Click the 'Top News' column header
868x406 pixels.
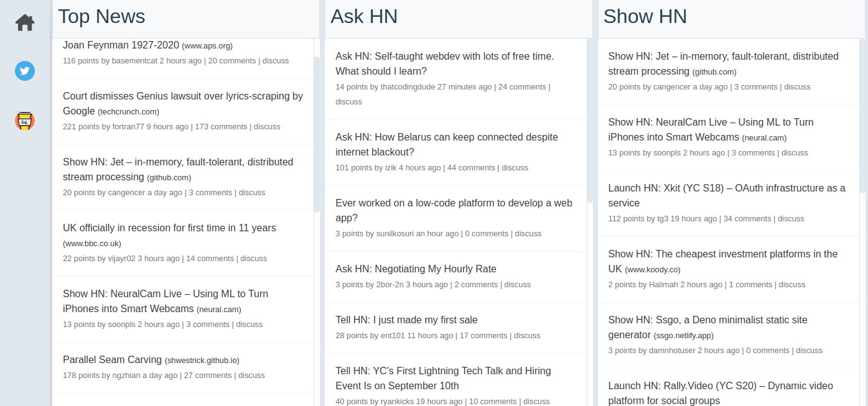tap(101, 16)
